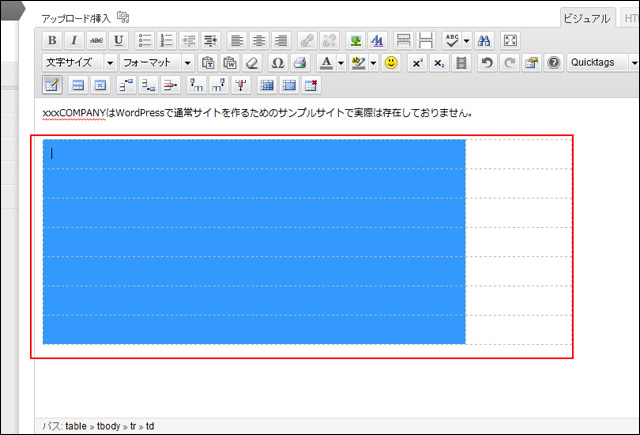Viewport: 640px width, 435px height.
Task: Insert a table row after
Action: coord(148,85)
